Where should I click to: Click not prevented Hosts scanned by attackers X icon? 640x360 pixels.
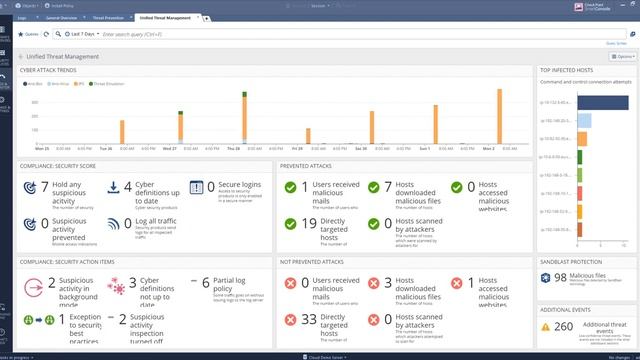click(x=373, y=320)
